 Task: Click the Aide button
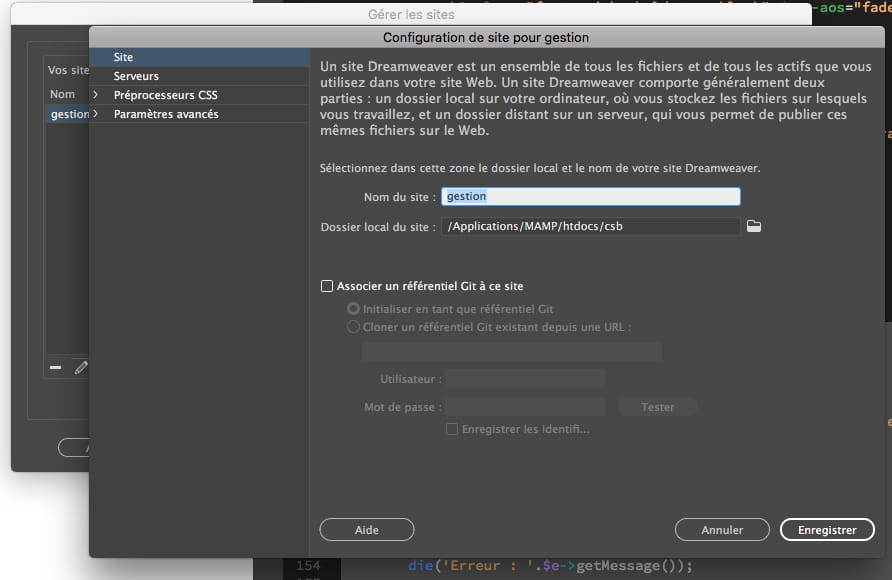point(367,530)
